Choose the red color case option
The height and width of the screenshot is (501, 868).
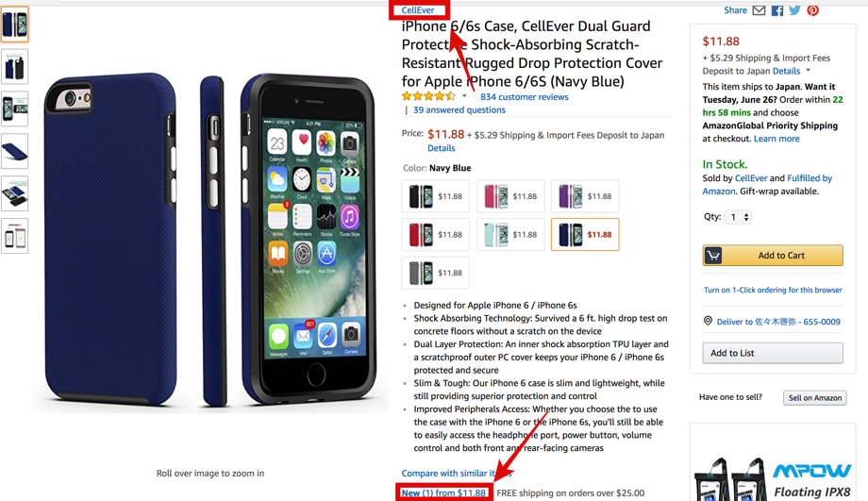pyautogui.click(x=435, y=235)
